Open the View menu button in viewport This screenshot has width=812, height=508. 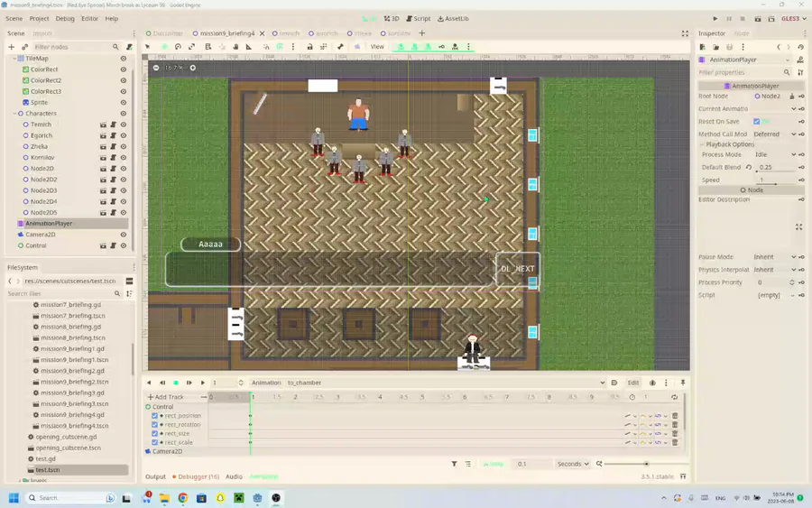pyautogui.click(x=377, y=47)
